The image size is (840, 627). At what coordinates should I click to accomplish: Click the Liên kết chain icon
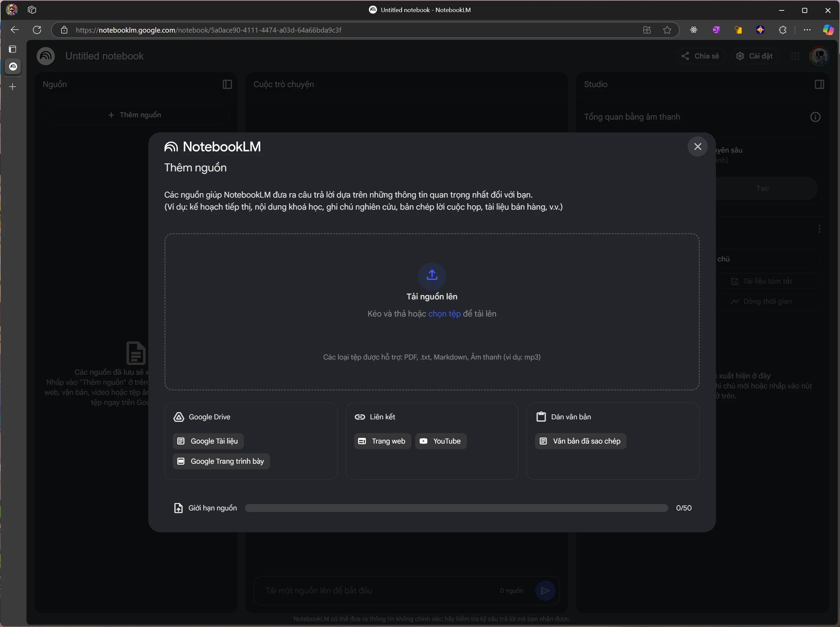pyautogui.click(x=359, y=417)
